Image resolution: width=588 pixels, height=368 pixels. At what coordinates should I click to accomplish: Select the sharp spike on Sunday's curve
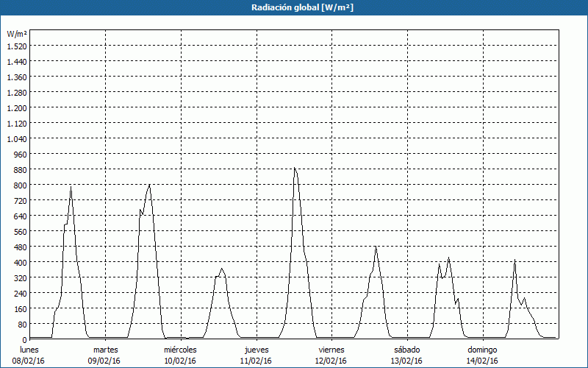[514, 260]
